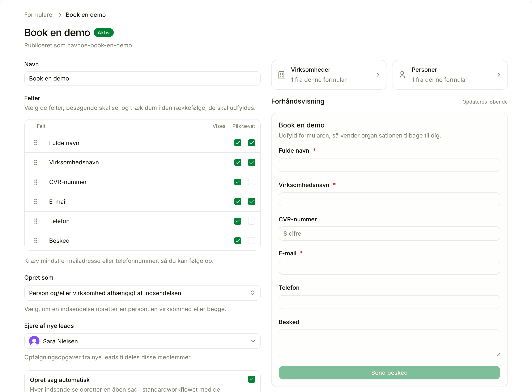Grab the drag handle for Besked row
This screenshot has height=392, width=532.
coord(36,241)
